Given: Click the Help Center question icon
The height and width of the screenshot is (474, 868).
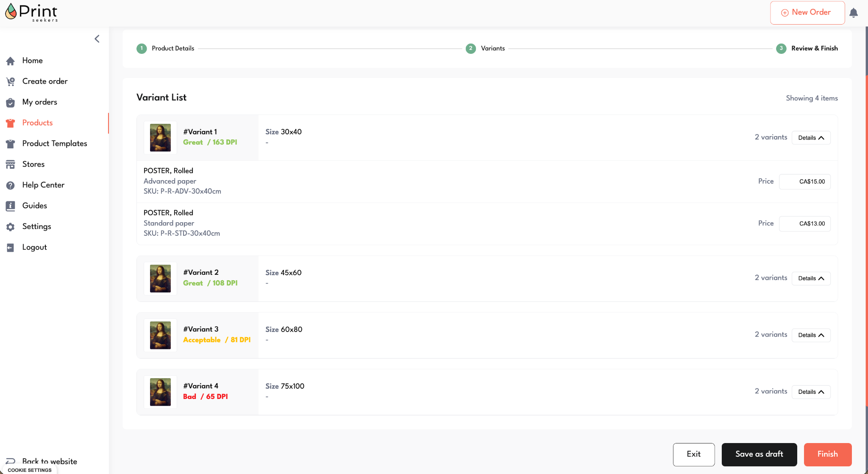Looking at the screenshot, I should (11, 185).
